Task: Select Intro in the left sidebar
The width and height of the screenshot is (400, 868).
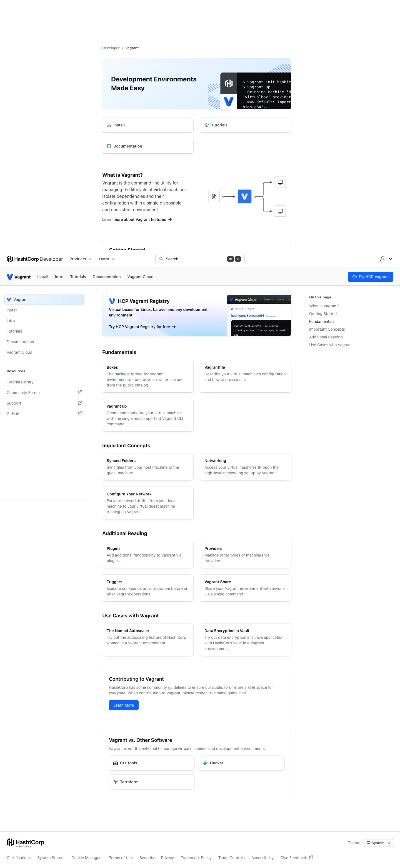Action: (x=44, y=320)
